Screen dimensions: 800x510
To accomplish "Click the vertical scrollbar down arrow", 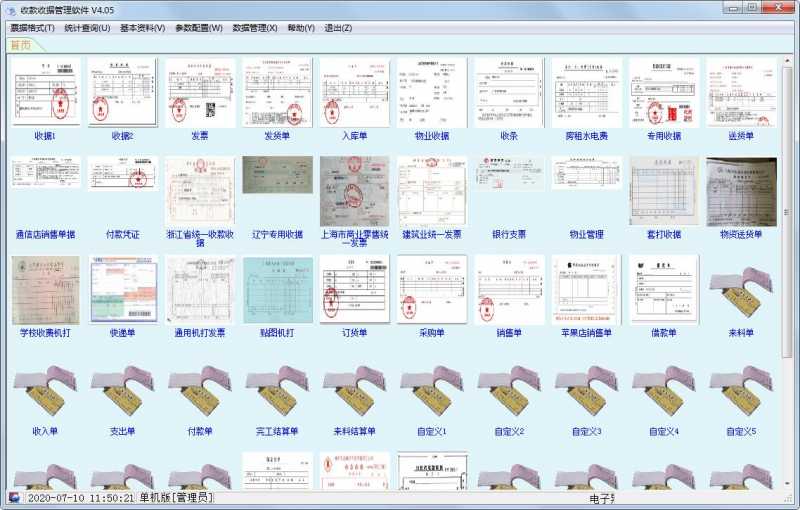I will click(x=787, y=481).
